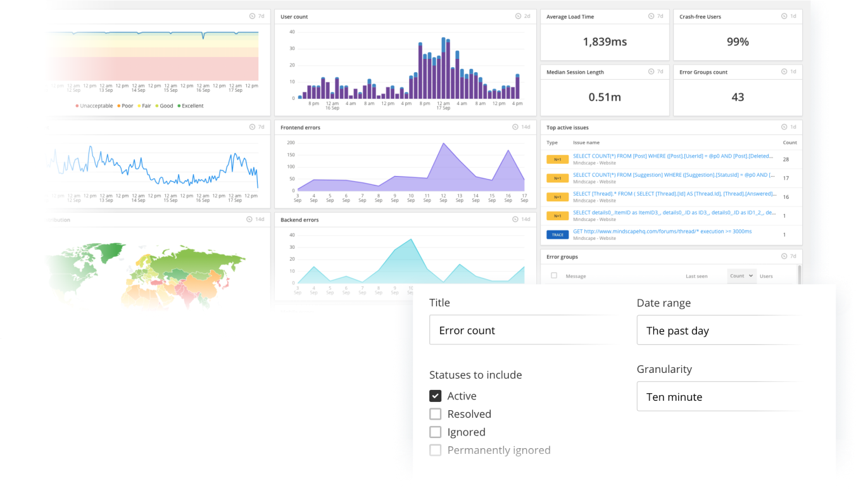Click the blue TRACE badge
868x490 pixels.
(x=557, y=235)
